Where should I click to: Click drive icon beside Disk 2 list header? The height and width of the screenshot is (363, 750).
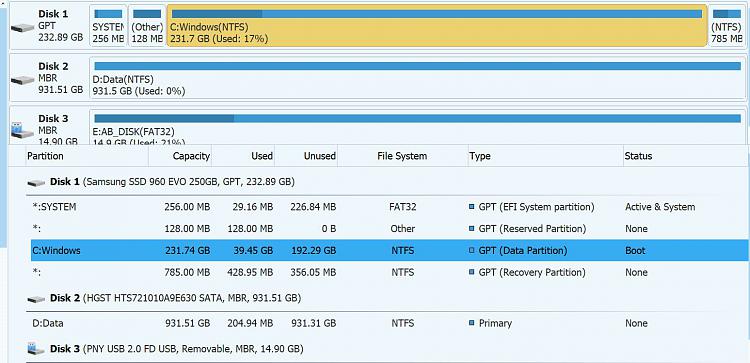click(36, 299)
